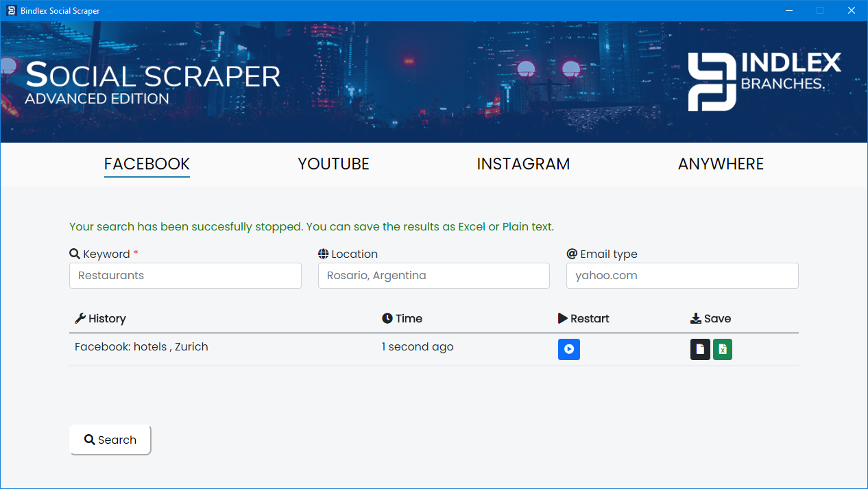The width and height of the screenshot is (868, 489).
Task: Click the History column header
Action: coord(100,318)
